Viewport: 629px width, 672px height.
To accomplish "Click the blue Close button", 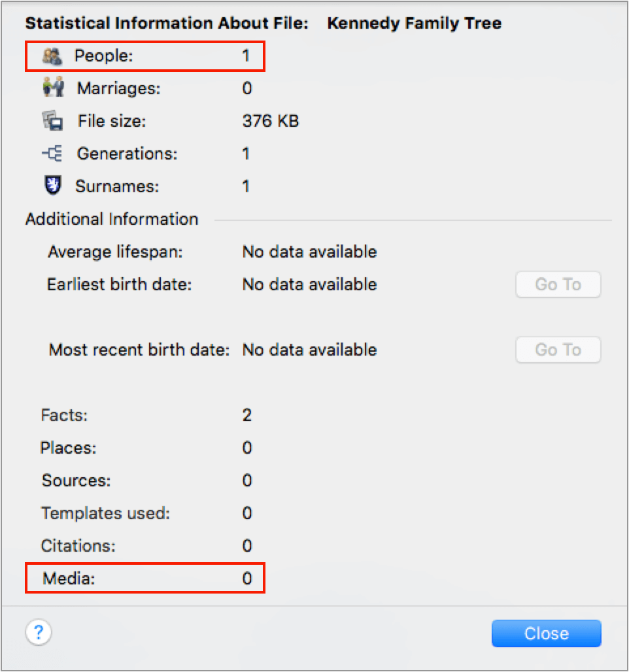I will click(546, 633).
